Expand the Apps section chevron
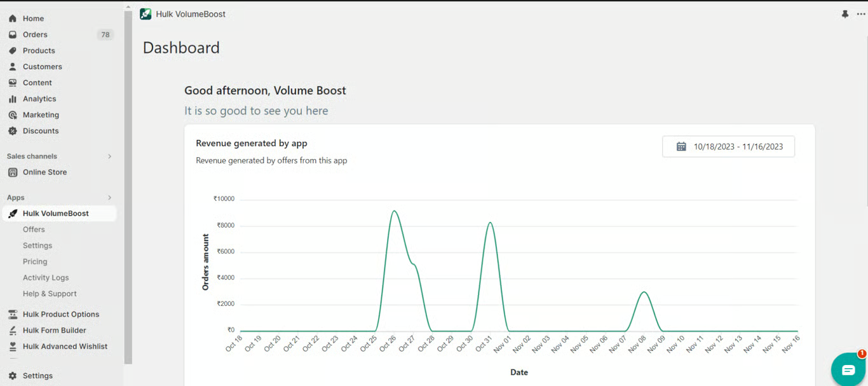Screen dimensions: 868x386 tap(109, 197)
